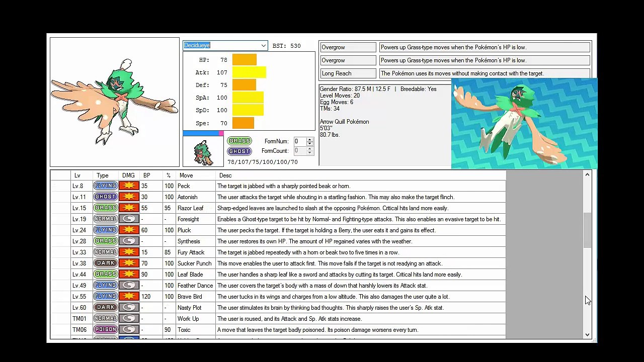The height and width of the screenshot is (362, 644).
Task: Select the Poison type badge in Toxic row
Action: (x=105, y=330)
